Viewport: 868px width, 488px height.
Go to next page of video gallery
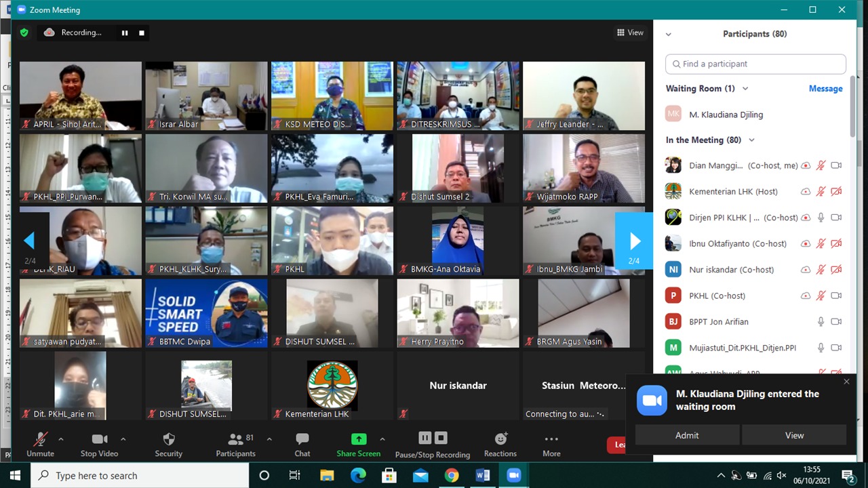coord(634,241)
